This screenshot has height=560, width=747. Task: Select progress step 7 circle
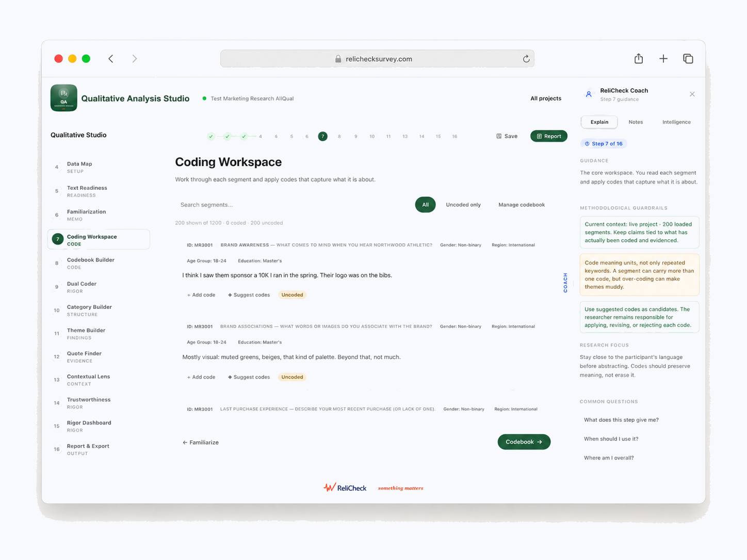322,136
